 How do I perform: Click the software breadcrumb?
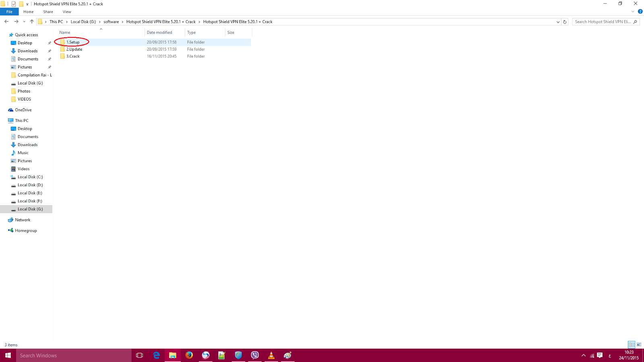(111, 22)
